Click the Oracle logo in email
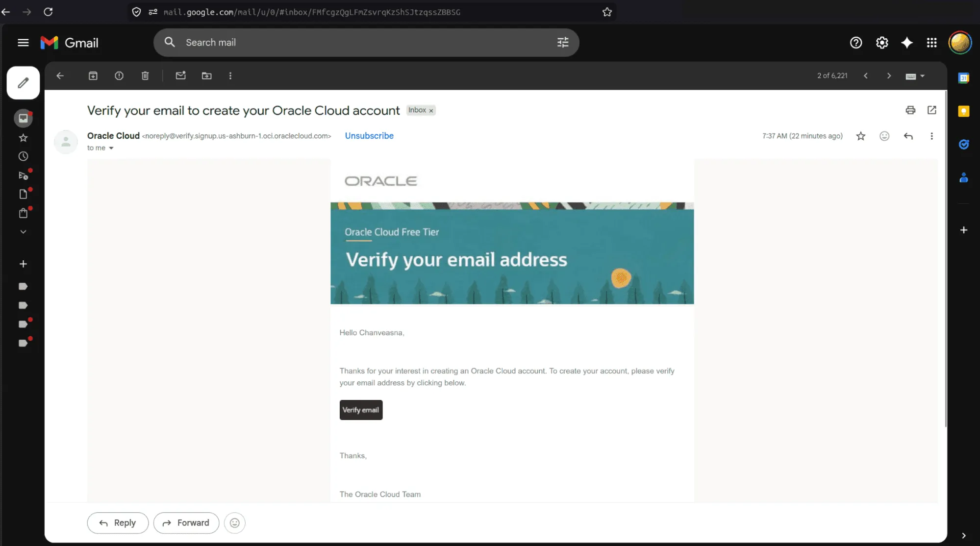Image resolution: width=980 pixels, height=546 pixels. coord(381,181)
